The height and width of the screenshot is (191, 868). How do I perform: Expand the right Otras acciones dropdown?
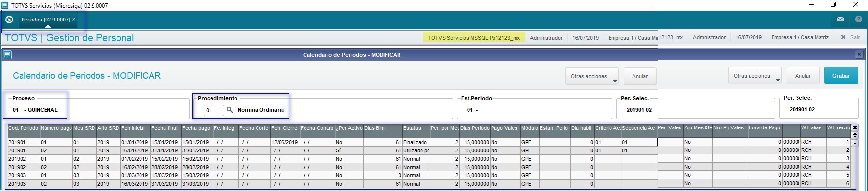click(x=778, y=80)
